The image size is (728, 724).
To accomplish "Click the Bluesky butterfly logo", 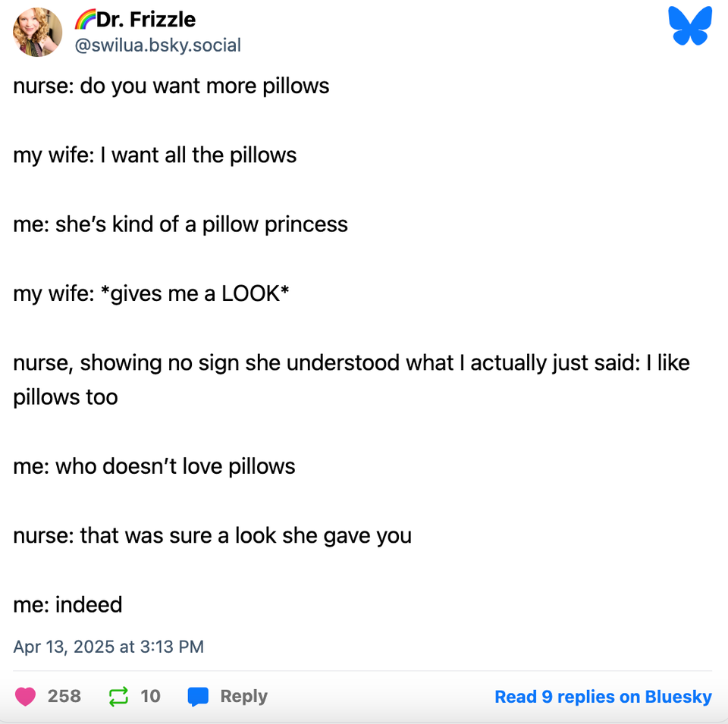I will coord(690,26).
